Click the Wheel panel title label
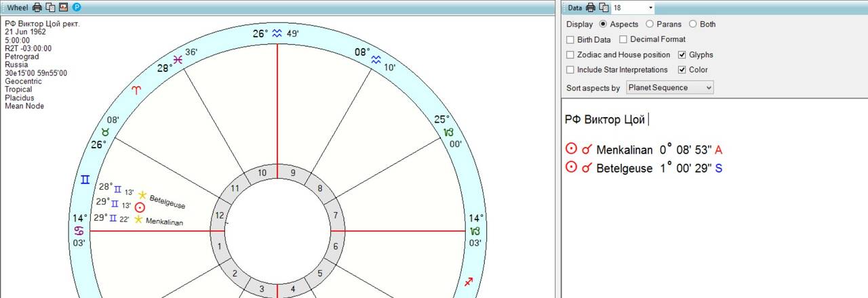Viewport: 868px width, 298px height. 17,7
